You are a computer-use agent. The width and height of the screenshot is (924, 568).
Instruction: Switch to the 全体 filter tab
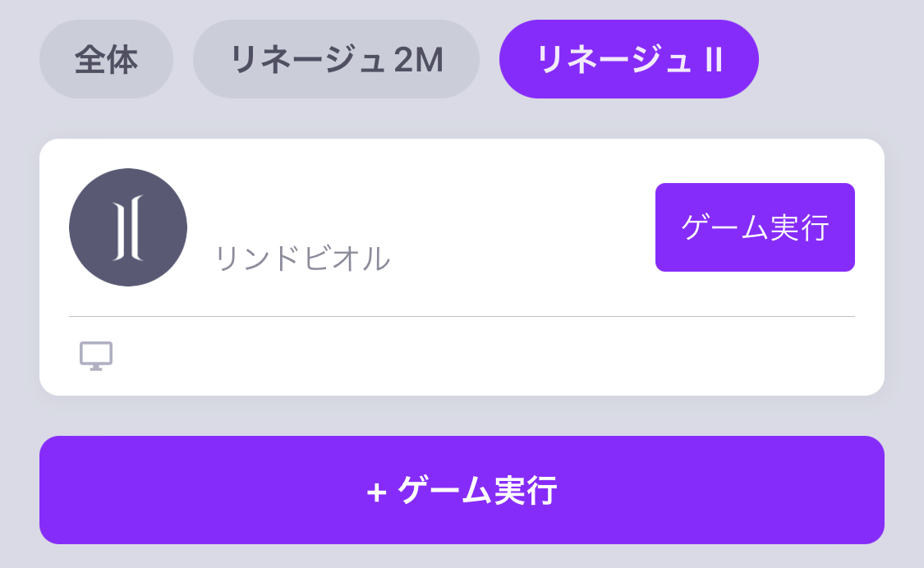(x=106, y=58)
